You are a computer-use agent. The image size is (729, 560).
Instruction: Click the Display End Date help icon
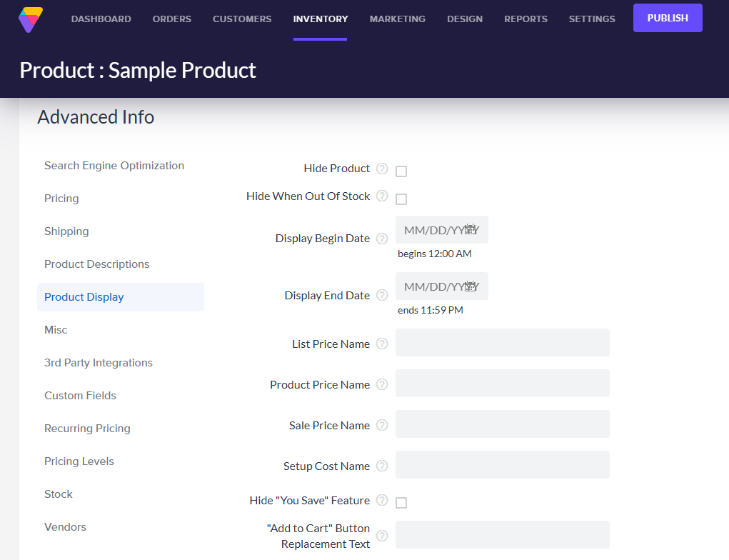[382, 295]
